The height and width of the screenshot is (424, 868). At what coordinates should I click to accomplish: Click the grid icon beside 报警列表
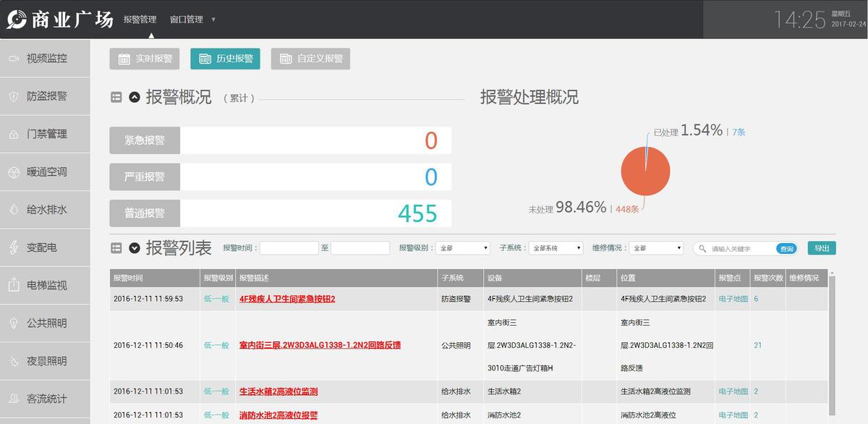116,246
